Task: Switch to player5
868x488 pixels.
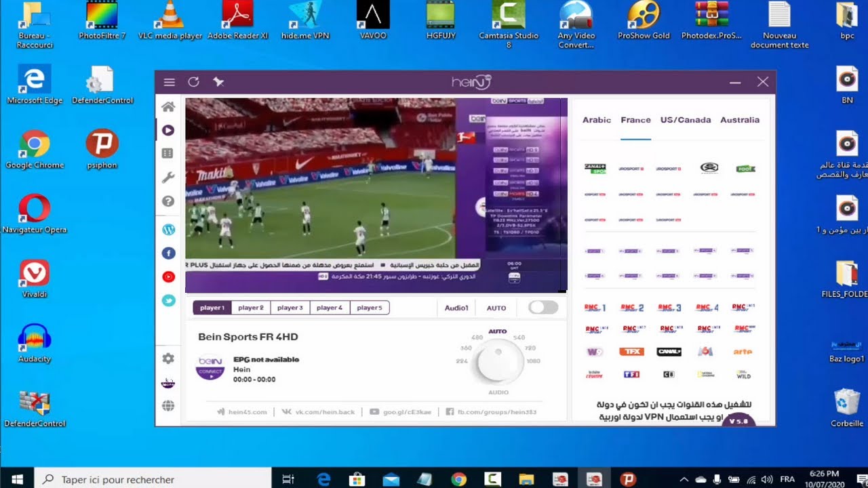Action: click(x=370, y=308)
